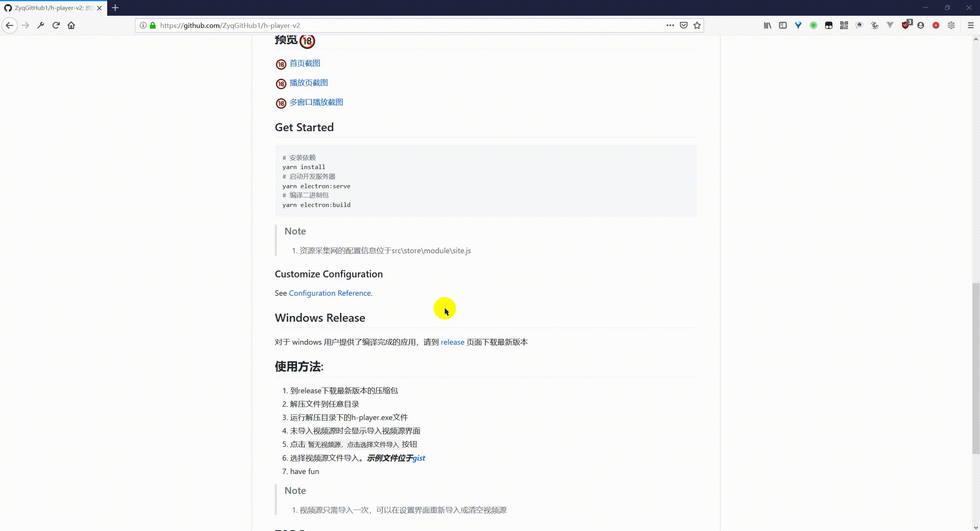
Task: Click the 'yarn install' code line
Action: coord(304,167)
